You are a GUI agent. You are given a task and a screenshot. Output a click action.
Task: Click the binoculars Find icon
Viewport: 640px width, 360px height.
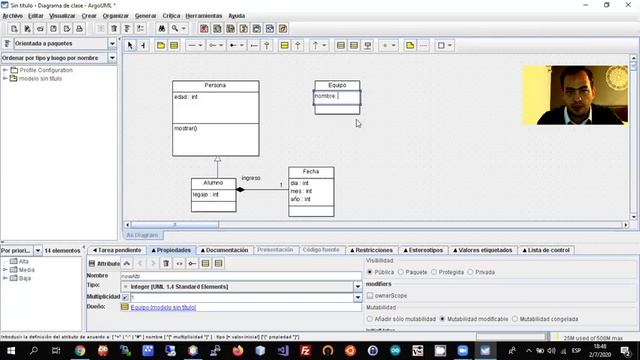[162, 29]
